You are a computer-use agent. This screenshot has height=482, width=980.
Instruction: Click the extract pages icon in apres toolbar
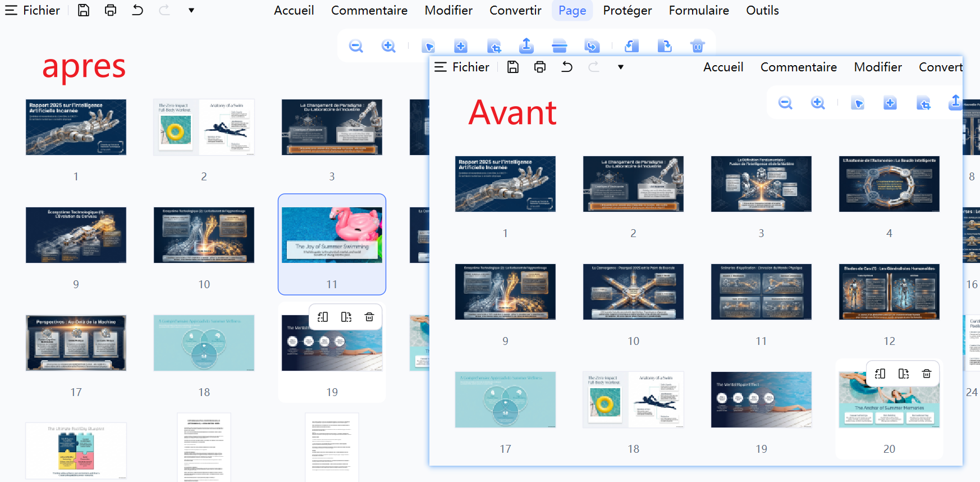[526, 46]
